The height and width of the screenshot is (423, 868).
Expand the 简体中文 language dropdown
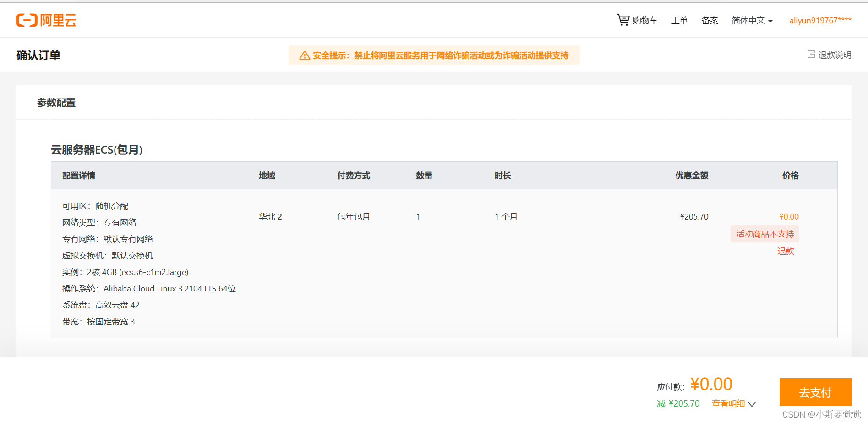click(752, 20)
